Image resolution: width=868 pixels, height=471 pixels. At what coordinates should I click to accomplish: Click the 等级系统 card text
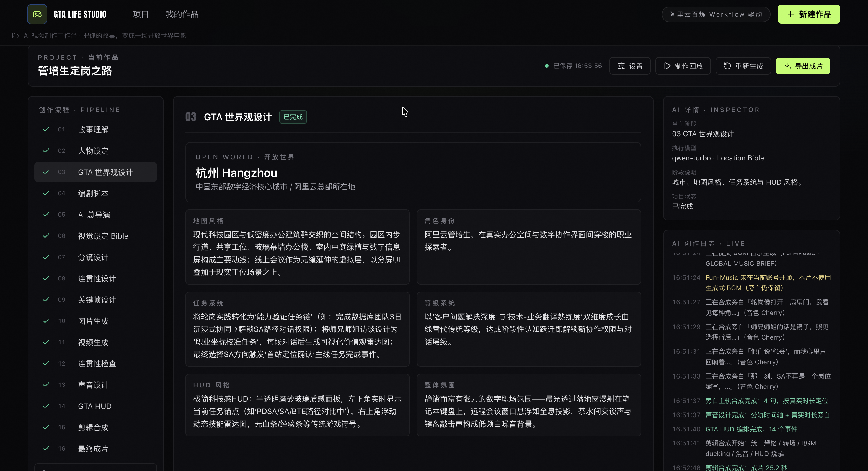tap(528, 329)
